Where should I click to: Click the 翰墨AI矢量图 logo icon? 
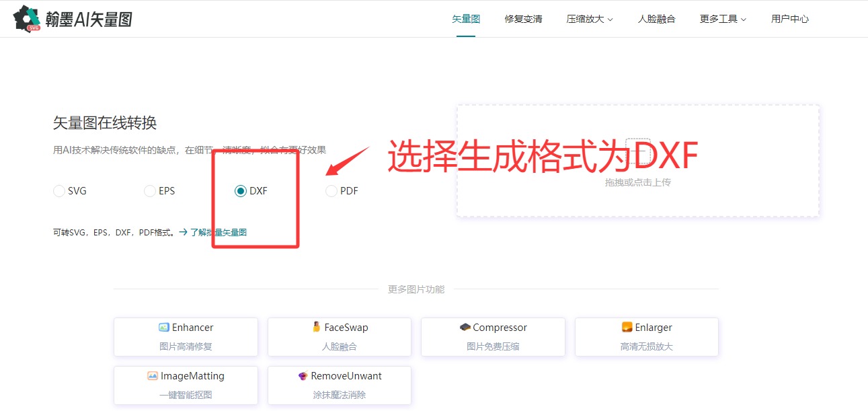(x=28, y=19)
